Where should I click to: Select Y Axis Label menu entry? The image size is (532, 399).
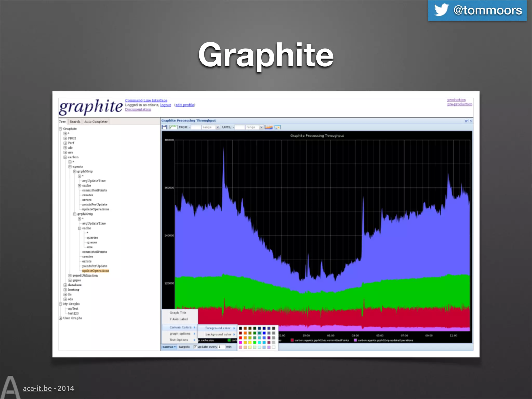pos(179,319)
